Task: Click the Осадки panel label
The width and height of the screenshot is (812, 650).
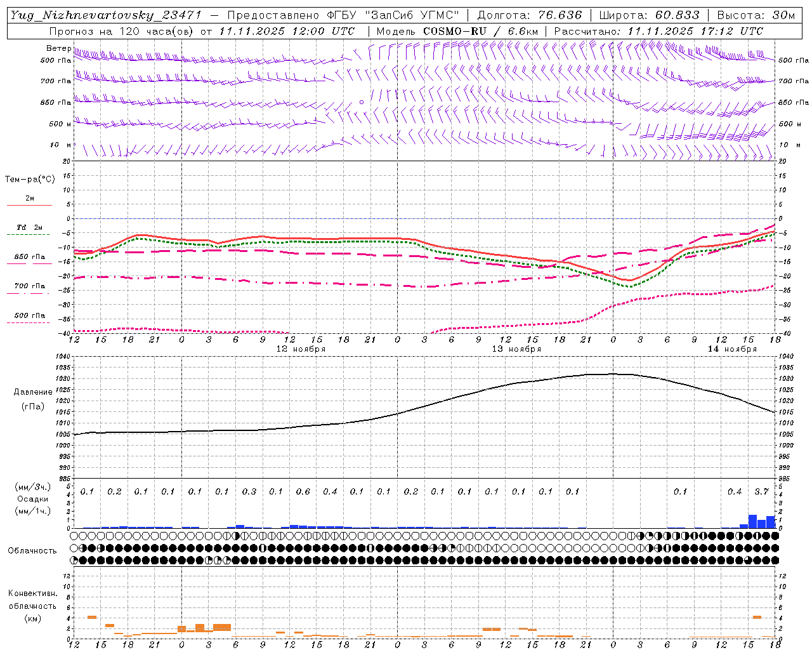Action: 33,499
